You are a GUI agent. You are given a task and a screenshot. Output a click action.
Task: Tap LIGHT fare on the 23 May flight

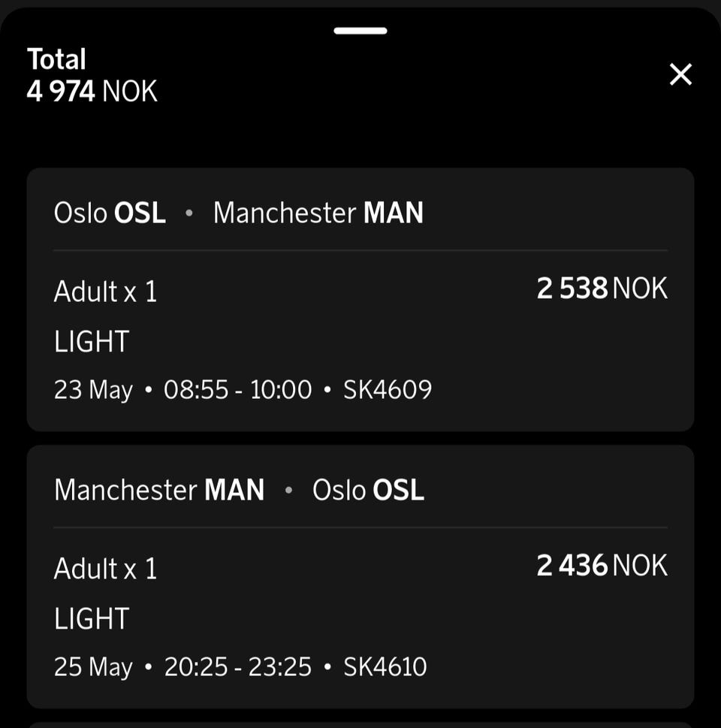coord(92,342)
